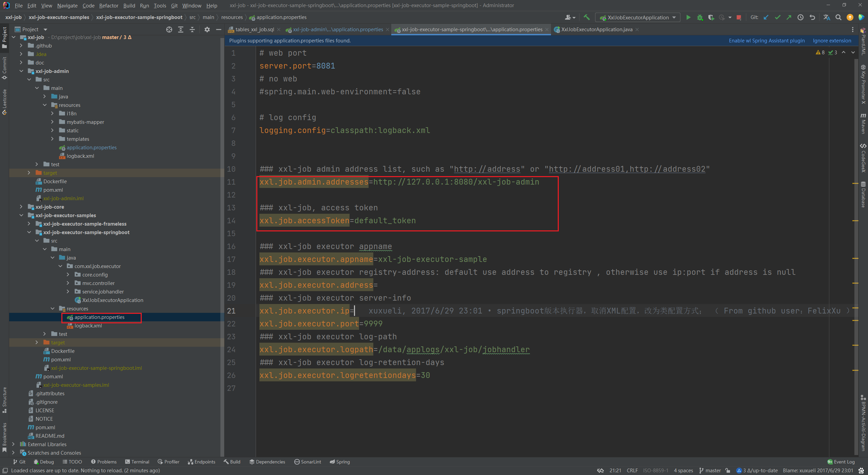This screenshot has width=868, height=475.
Task: Switch to tables_xxl_job.sql editor tab
Action: coord(254,30)
